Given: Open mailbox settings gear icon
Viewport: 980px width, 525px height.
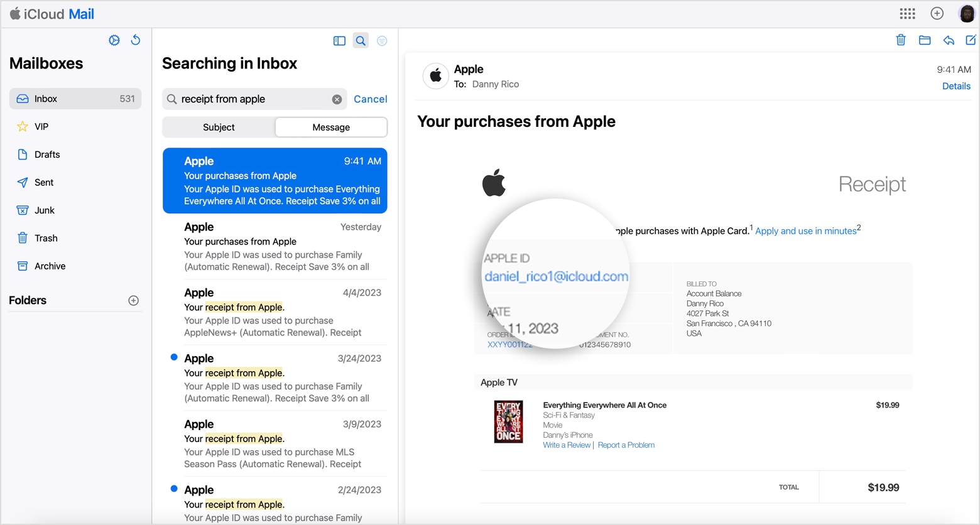Looking at the screenshot, I should click(x=114, y=40).
